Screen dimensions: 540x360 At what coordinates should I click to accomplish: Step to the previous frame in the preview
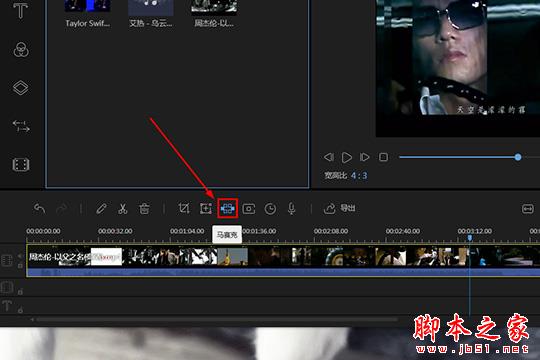coord(329,157)
